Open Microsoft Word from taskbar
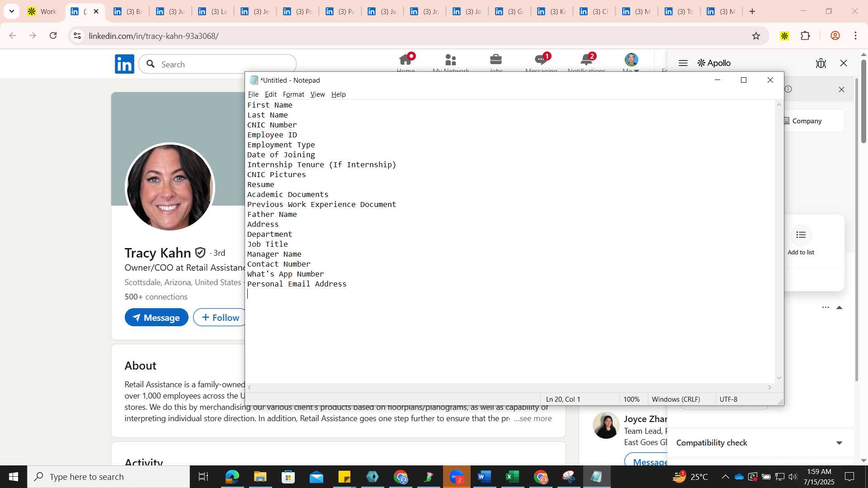The height and width of the screenshot is (488, 868). (x=484, y=477)
